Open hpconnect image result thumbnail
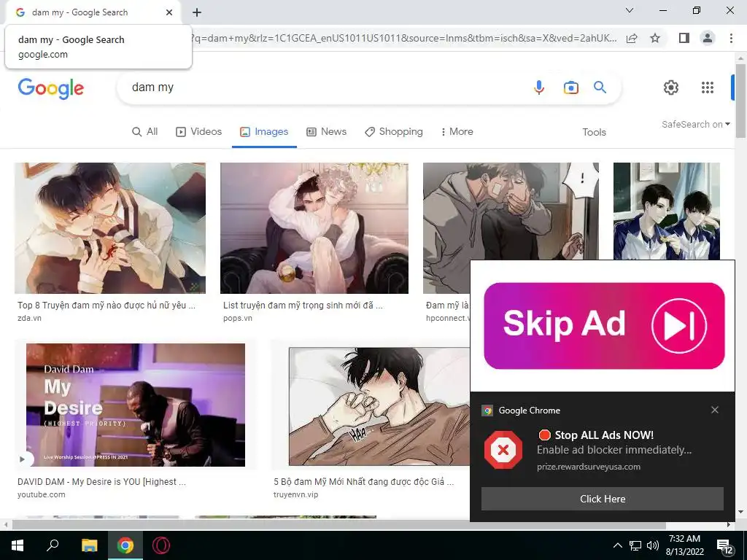 (511, 211)
